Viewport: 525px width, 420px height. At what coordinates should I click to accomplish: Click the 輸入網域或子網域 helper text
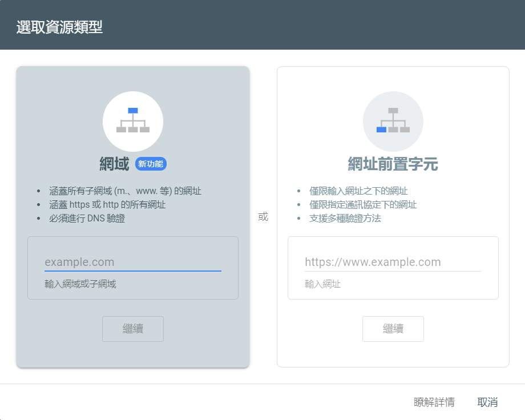[80, 284]
